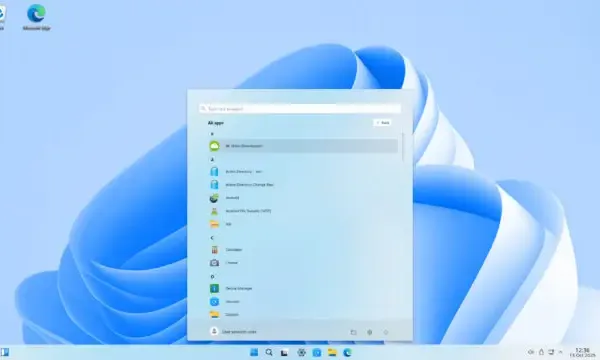Open the Widgets button at taskbar left
Viewport: 600px width, 360px height.
pyautogui.click(x=5, y=352)
